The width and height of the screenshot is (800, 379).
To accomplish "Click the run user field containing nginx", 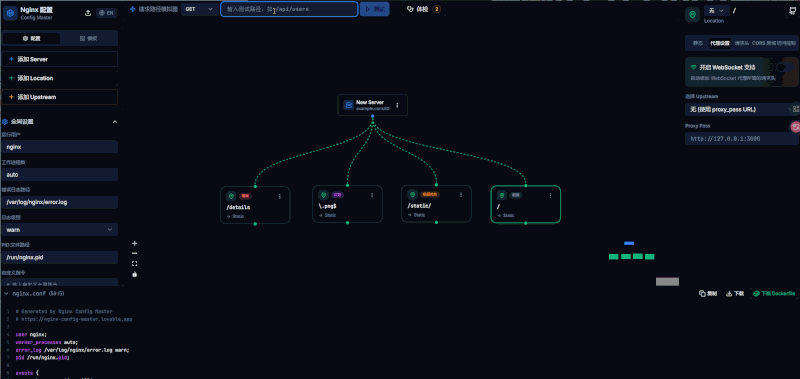I will pyautogui.click(x=60, y=147).
